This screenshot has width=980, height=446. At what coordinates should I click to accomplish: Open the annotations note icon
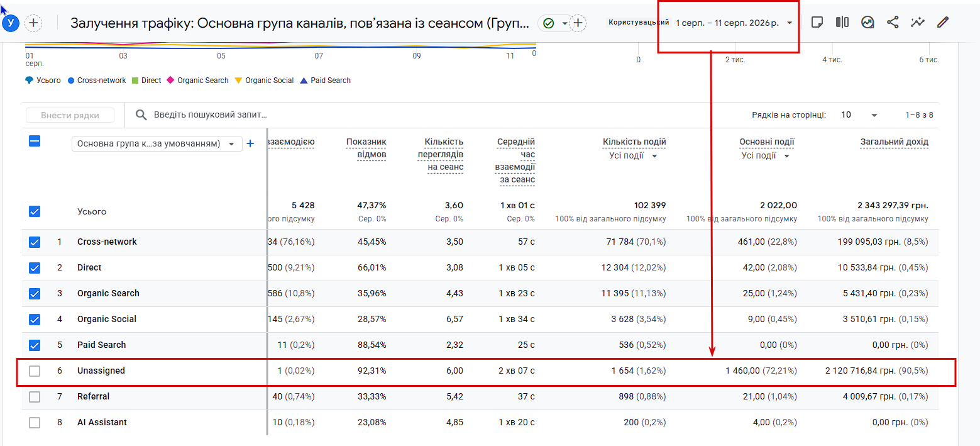coord(817,23)
